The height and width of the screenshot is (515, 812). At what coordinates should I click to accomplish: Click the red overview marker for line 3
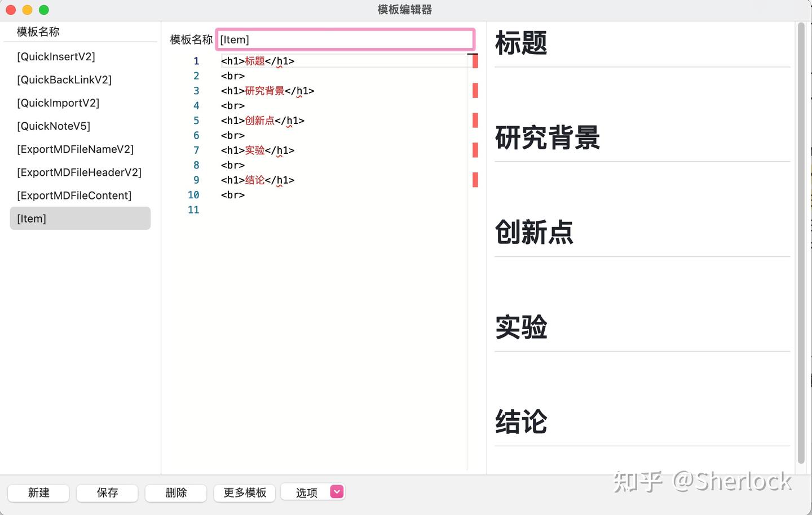475,91
